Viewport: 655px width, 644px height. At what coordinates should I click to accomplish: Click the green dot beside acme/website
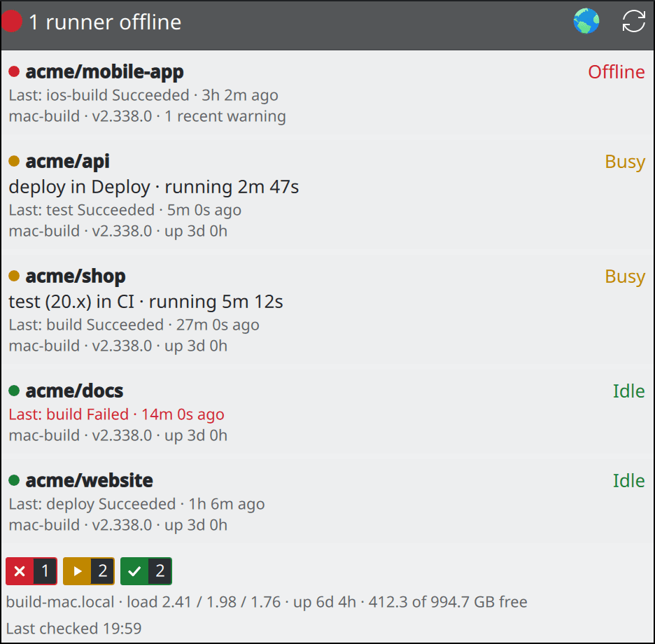point(14,480)
